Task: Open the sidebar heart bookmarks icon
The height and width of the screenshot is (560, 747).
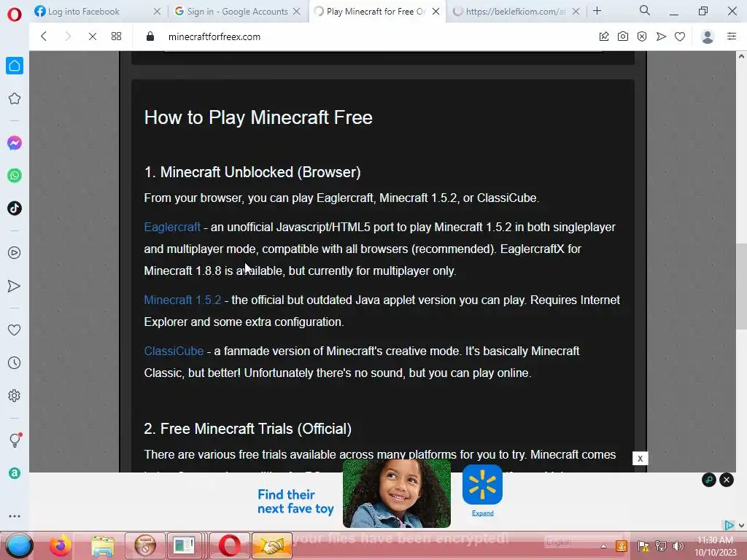Action: point(15,330)
